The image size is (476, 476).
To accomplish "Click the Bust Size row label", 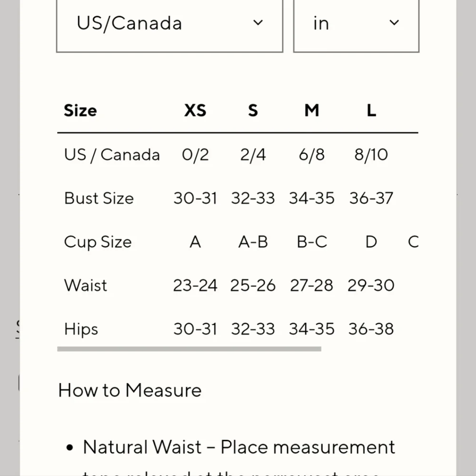I will coord(99,198).
